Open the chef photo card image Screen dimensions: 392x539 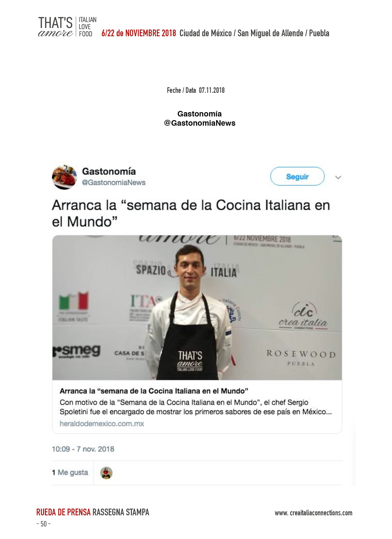pyautogui.click(x=197, y=308)
